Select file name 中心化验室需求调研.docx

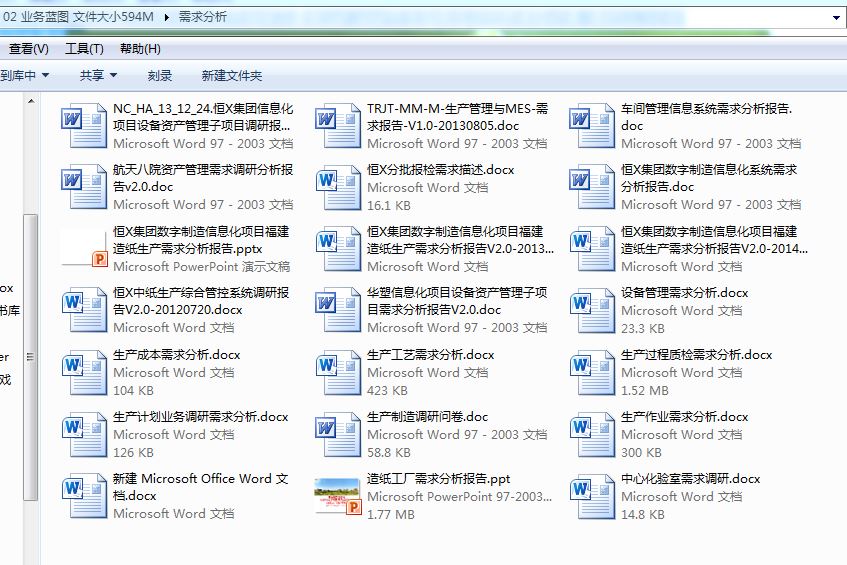[690, 479]
